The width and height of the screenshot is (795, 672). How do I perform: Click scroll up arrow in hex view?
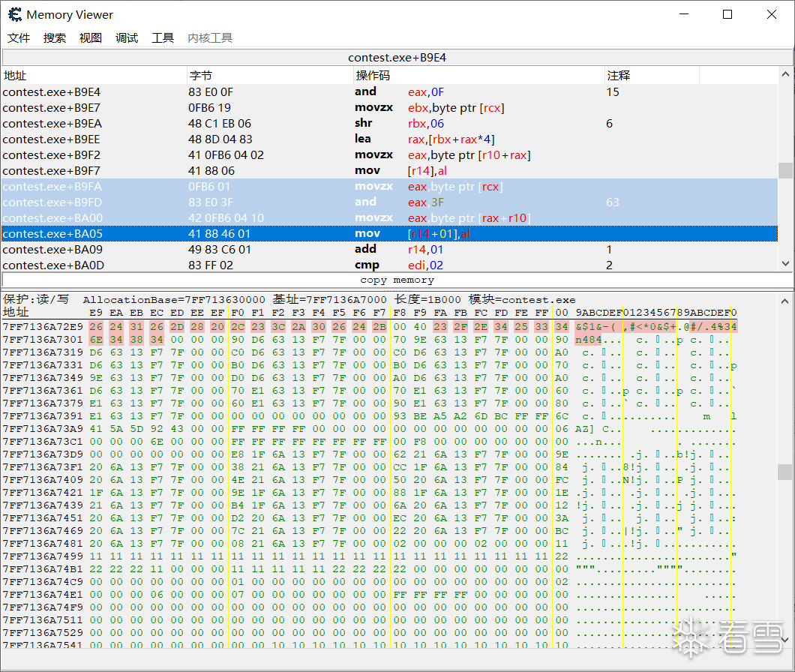tap(785, 301)
